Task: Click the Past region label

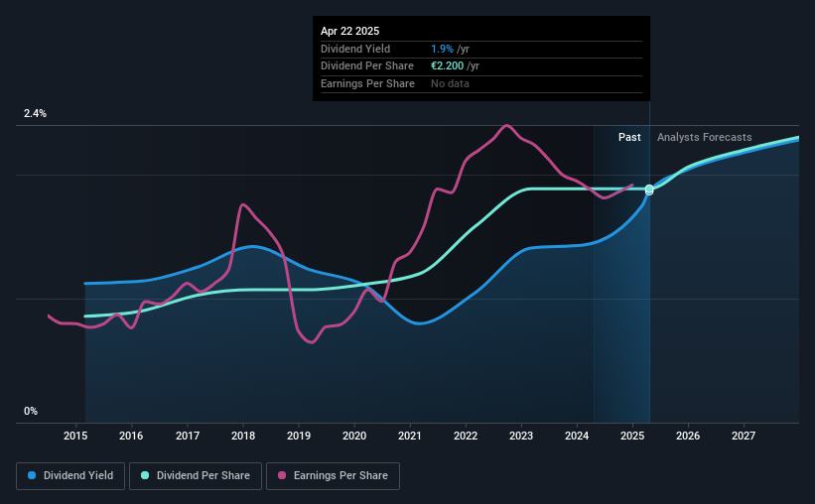Action: click(x=629, y=137)
